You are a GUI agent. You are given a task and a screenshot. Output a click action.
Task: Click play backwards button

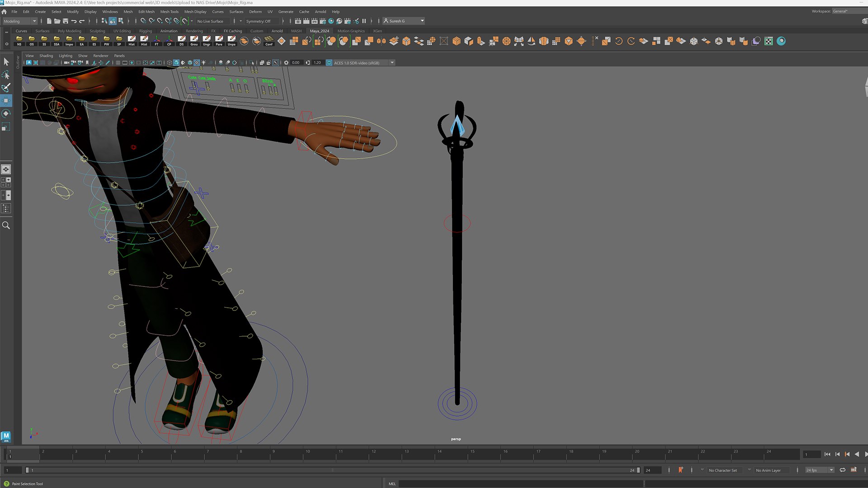pyautogui.click(x=857, y=454)
